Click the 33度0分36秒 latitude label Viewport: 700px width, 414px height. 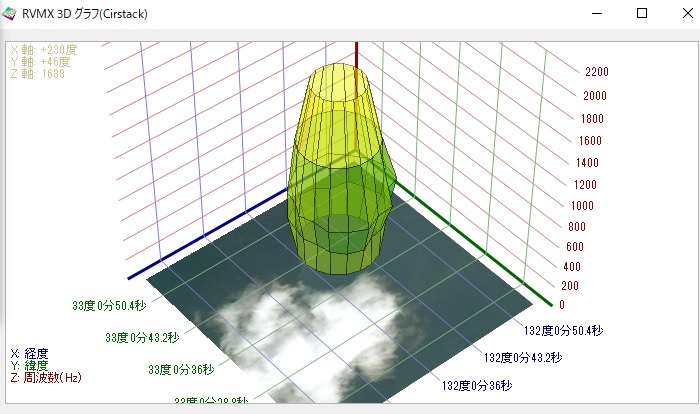181,369
